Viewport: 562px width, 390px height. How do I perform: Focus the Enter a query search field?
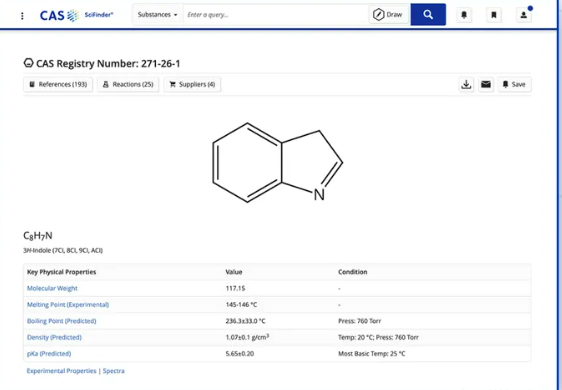coord(276,15)
